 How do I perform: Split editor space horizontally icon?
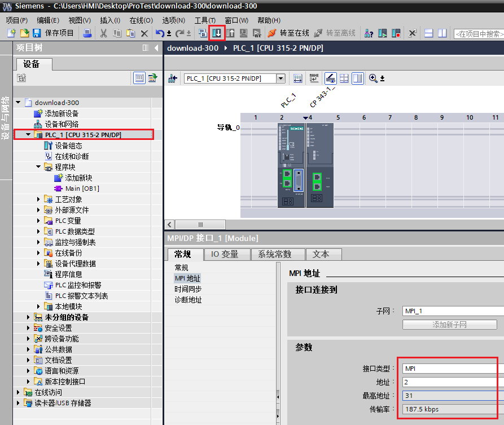click(429, 33)
